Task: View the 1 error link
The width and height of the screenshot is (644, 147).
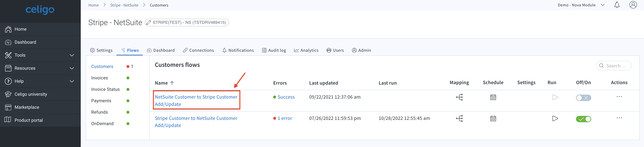Action: tap(284, 118)
